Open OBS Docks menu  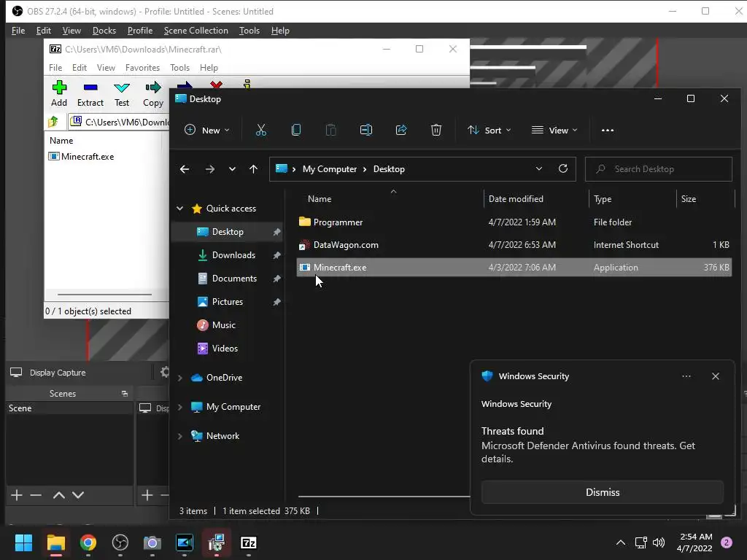coord(104,31)
